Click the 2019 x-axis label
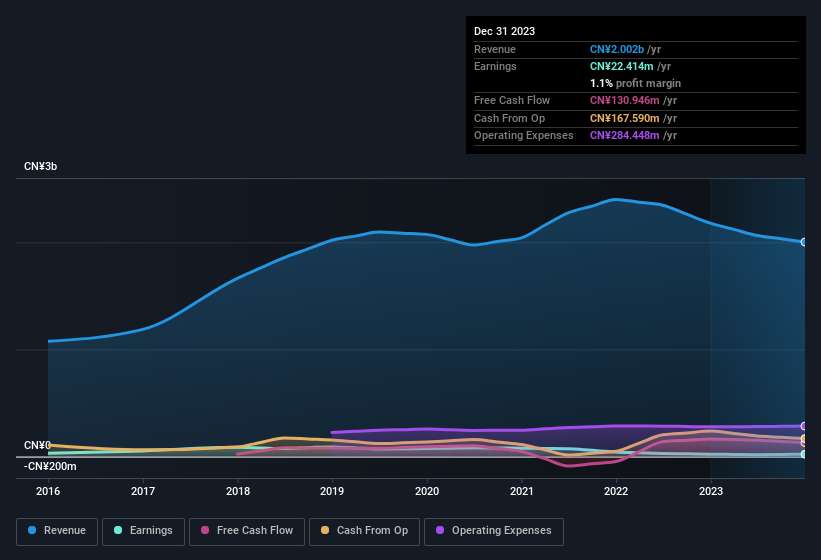Viewport: 821px width, 560px height. [x=332, y=491]
